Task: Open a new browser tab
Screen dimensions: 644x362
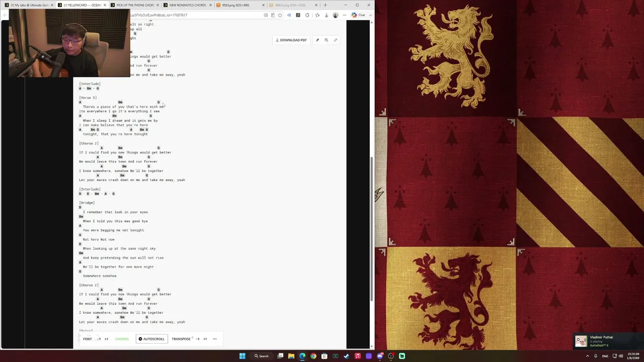Action: [325, 5]
